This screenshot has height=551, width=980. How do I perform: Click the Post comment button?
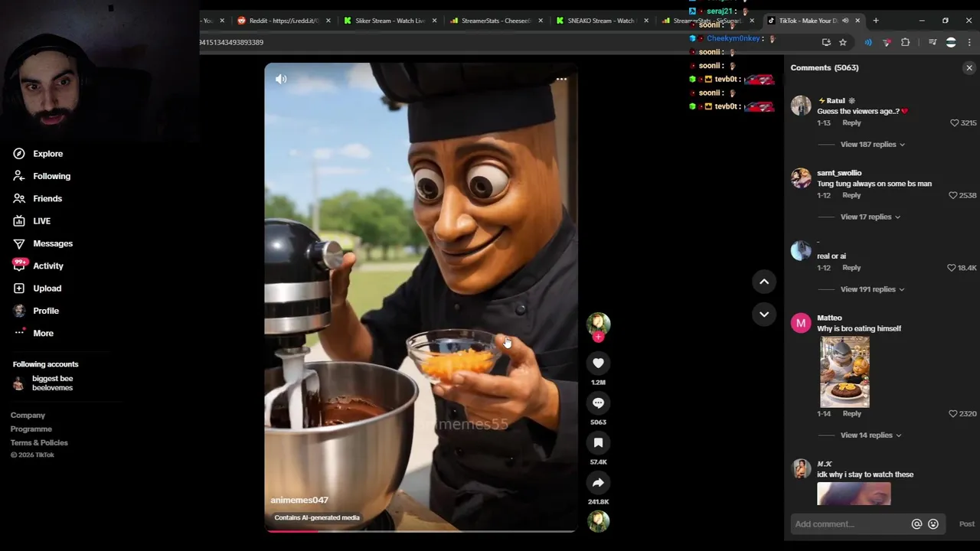(x=966, y=524)
